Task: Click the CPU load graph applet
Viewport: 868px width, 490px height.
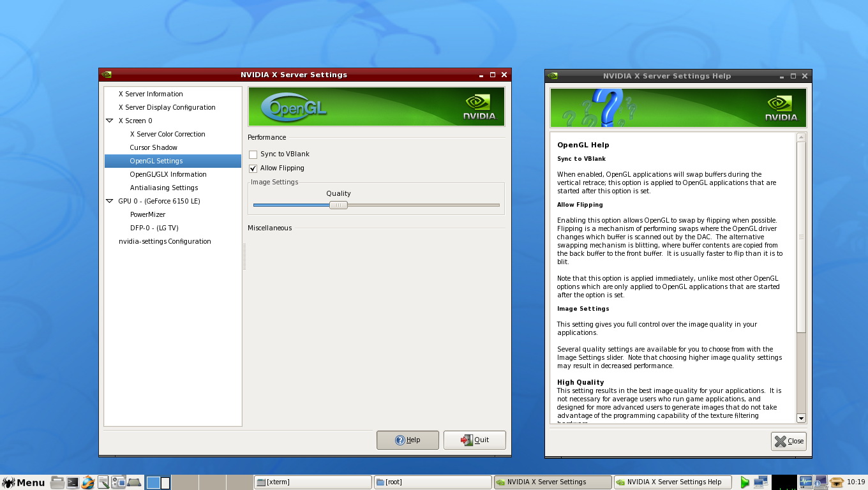Action: (x=784, y=482)
